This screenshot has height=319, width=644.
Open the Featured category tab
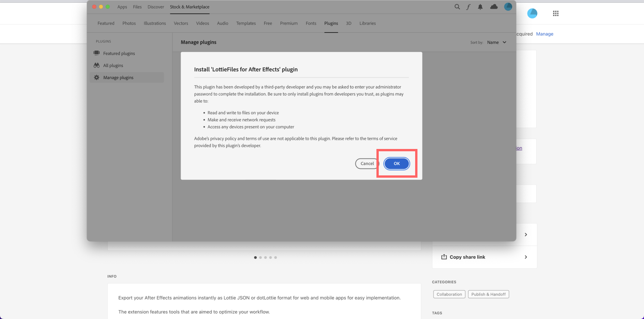[x=106, y=23]
